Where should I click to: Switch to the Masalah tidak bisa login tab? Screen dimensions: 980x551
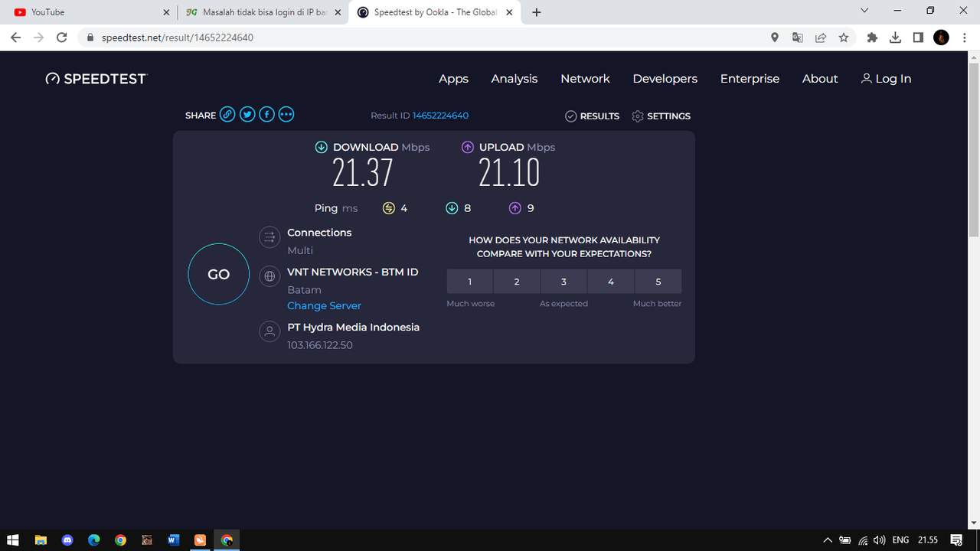[264, 12]
